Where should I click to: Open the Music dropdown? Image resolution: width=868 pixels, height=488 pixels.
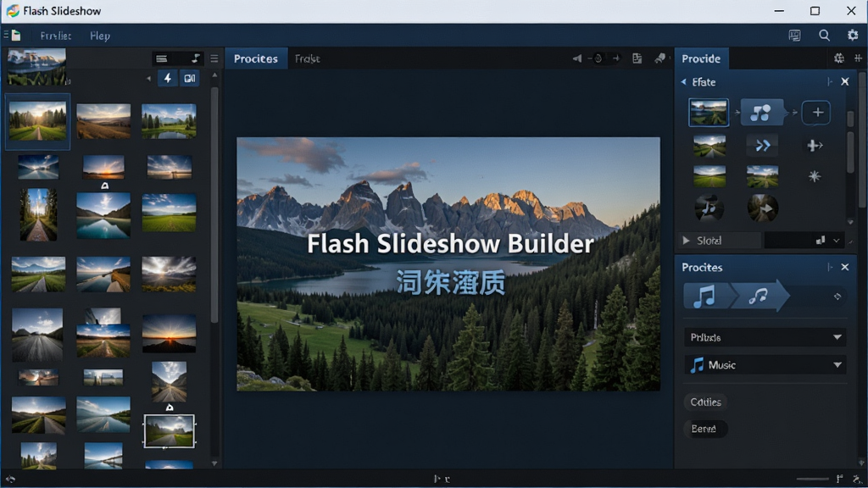[x=765, y=365]
